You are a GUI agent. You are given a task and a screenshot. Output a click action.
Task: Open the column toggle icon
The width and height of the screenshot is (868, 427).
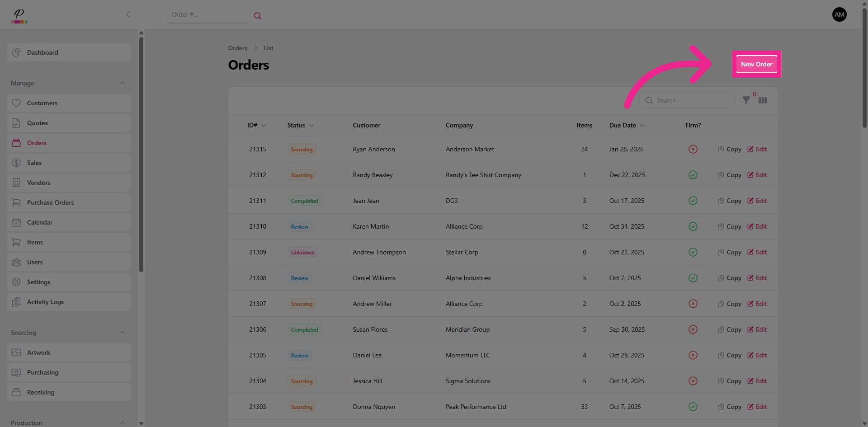click(x=763, y=100)
